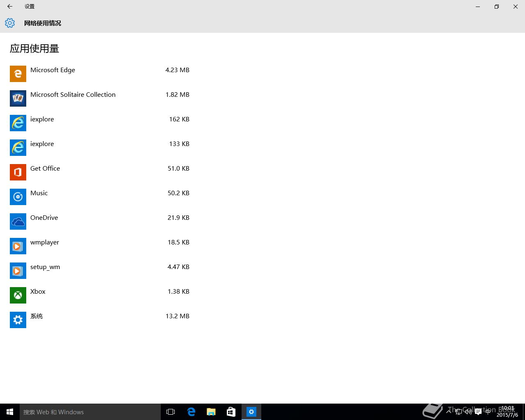This screenshot has width=525, height=420.
Task: Open the Store from the taskbar
Action: click(x=231, y=412)
